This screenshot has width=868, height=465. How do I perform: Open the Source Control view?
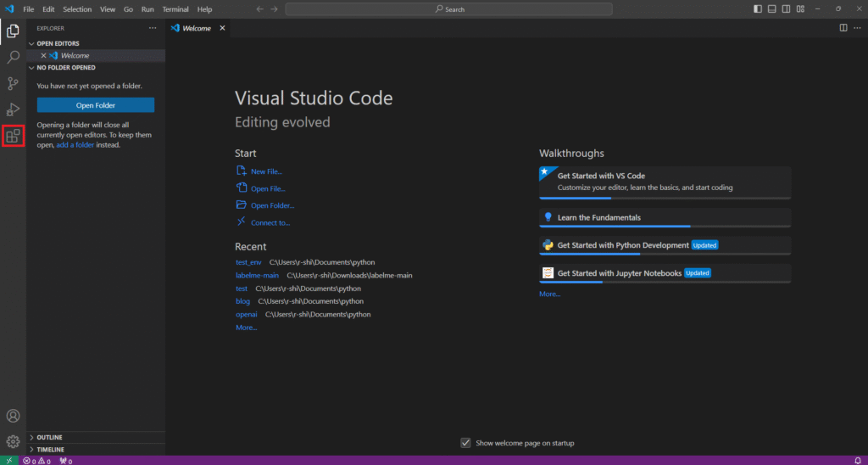[x=13, y=83]
